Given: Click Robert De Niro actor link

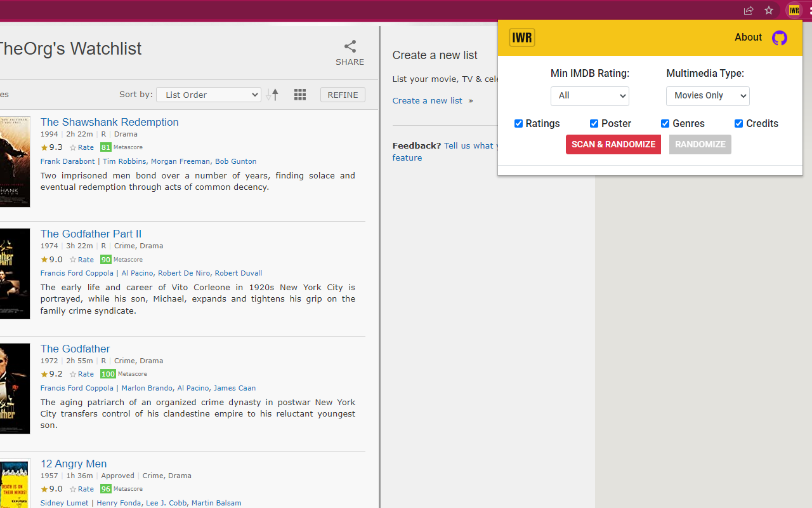Looking at the screenshot, I should pos(184,273).
